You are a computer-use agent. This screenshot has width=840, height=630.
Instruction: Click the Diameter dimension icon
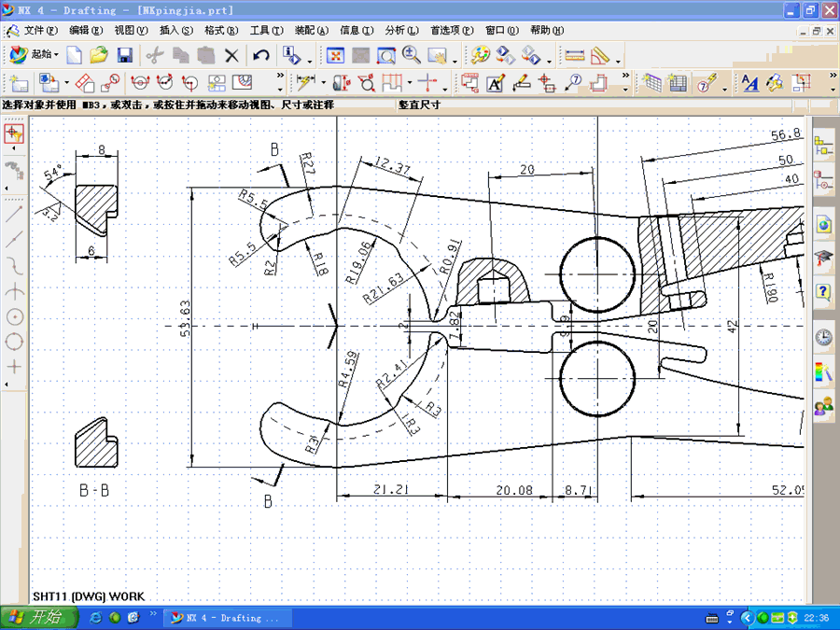coord(367,83)
